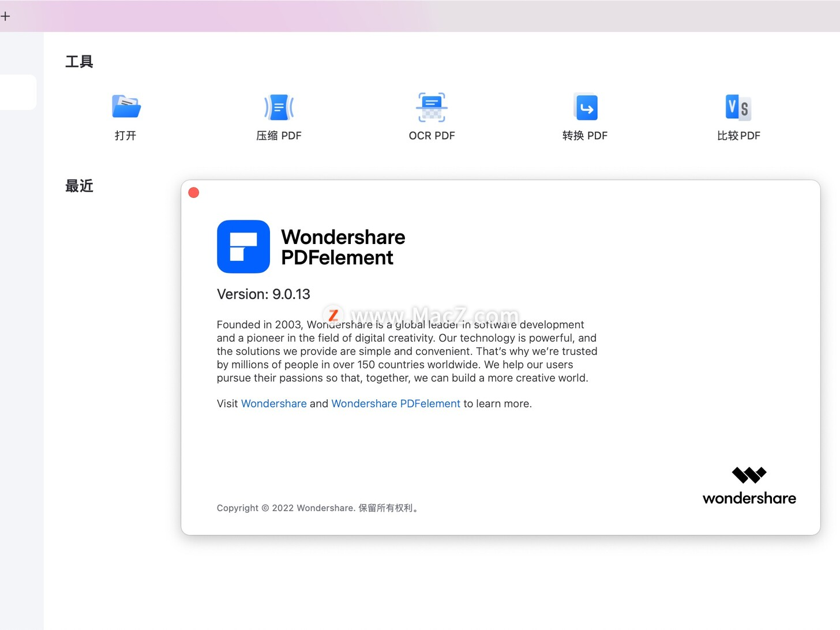Select the 转换 PDF conversion tool icon
The width and height of the screenshot is (840, 630).
point(585,107)
